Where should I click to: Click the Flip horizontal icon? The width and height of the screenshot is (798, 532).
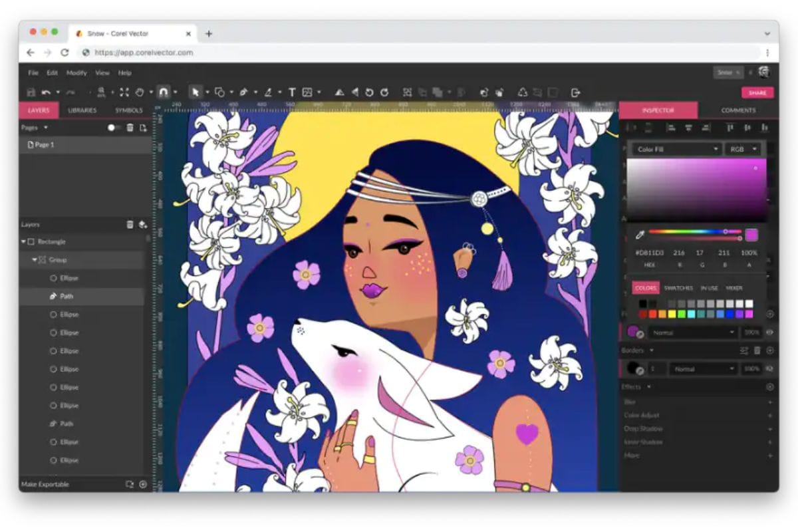click(x=355, y=92)
